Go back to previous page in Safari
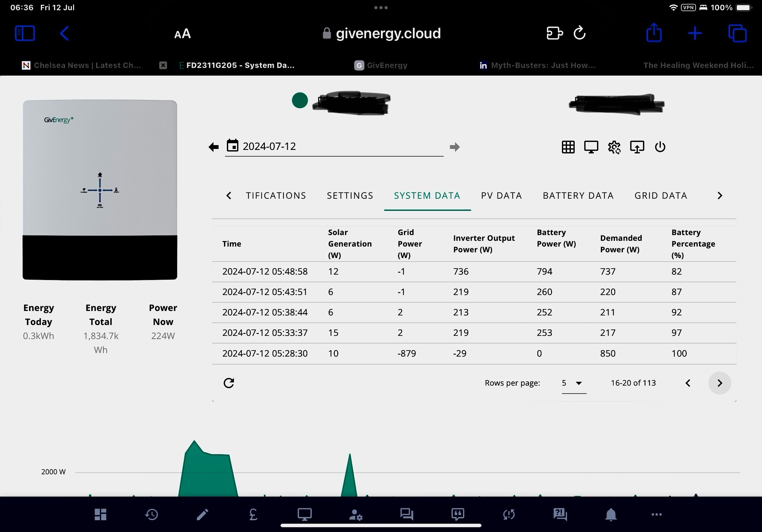 pos(64,33)
